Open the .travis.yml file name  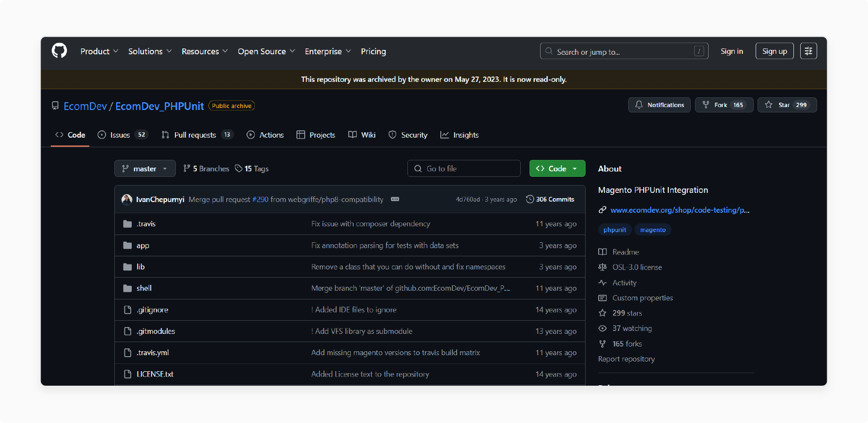pyautogui.click(x=153, y=353)
